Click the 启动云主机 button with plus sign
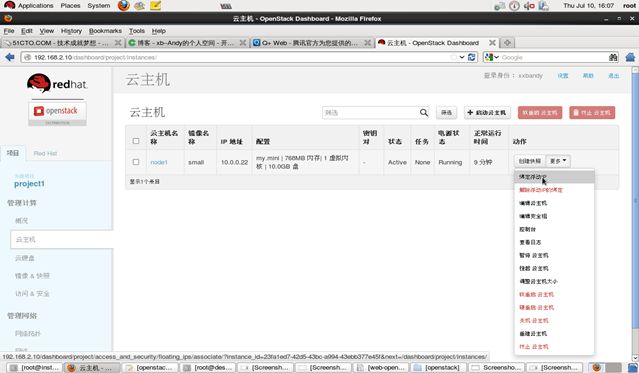The height and width of the screenshot is (373, 639). (487, 113)
